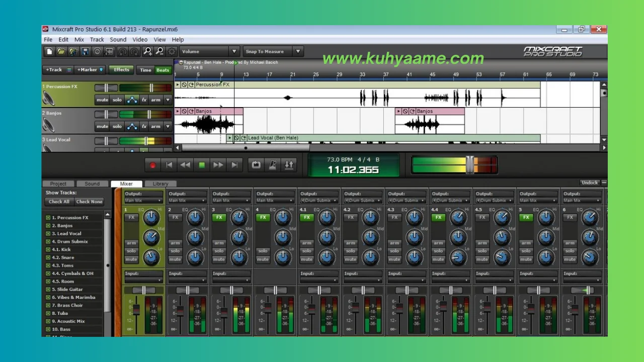Mute the Percussion FX track

click(103, 100)
